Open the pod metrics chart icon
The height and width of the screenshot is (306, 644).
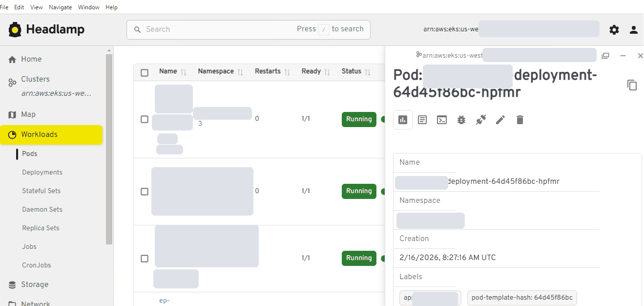pyautogui.click(x=403, y=120)
